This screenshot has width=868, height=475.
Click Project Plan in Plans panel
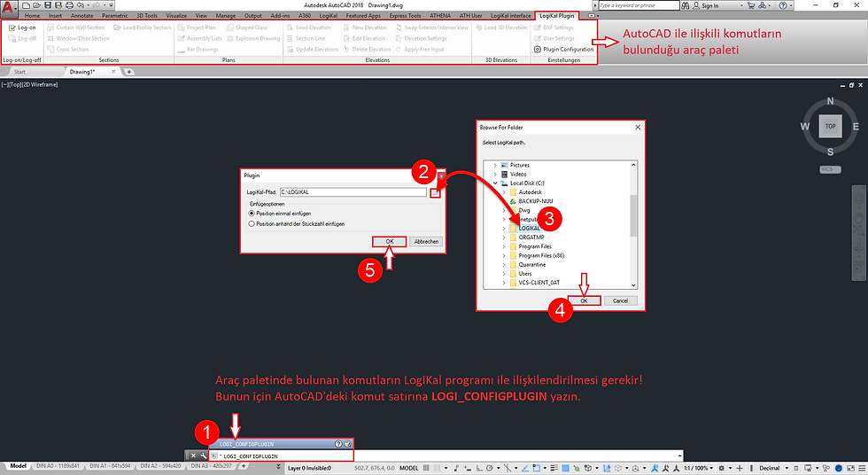pyautogui.click(x=197, y=27)
